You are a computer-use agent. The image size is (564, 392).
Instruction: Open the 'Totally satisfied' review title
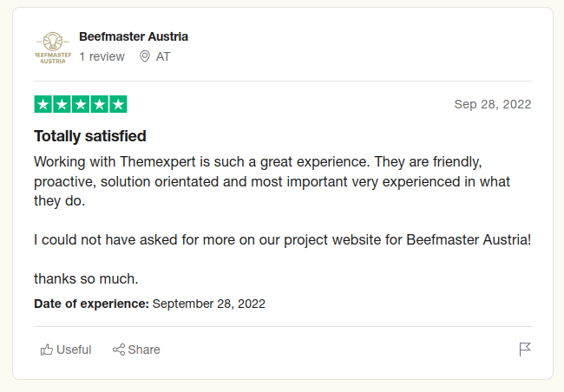90,136
